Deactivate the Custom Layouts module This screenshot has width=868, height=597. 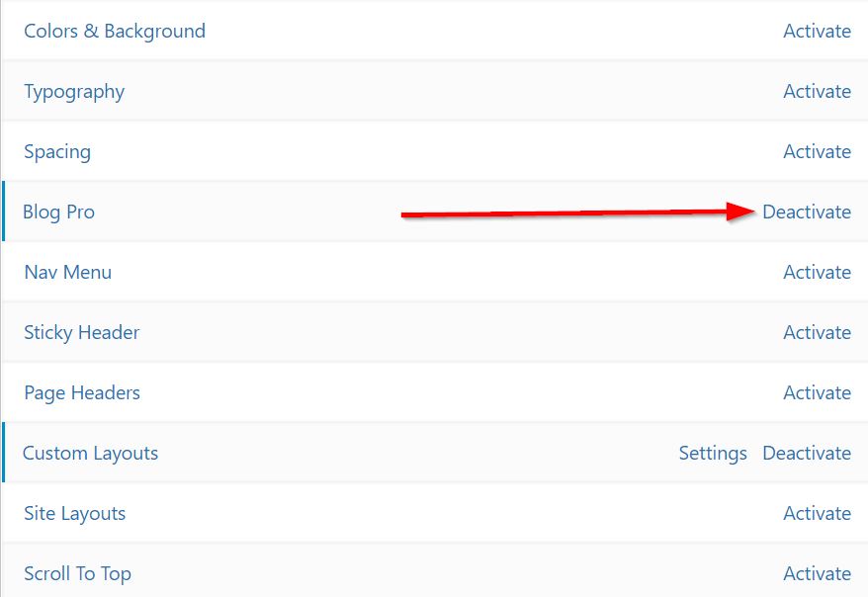(x=807, y=453)
